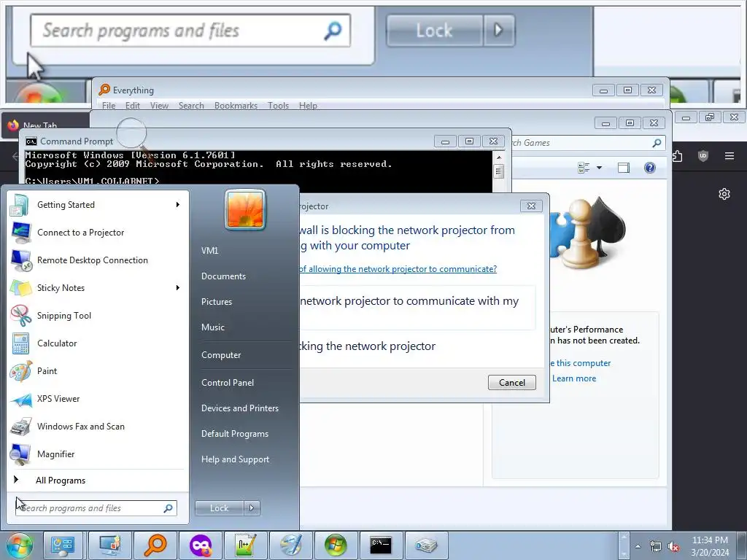Click Learn more link in Games window
747x560 pixels.
[x=574, y=378]
